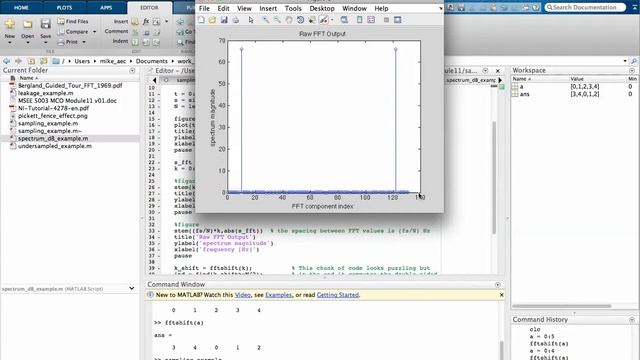
Task: Open the Print dropdown arrow
Action: [x=84, y=42]
